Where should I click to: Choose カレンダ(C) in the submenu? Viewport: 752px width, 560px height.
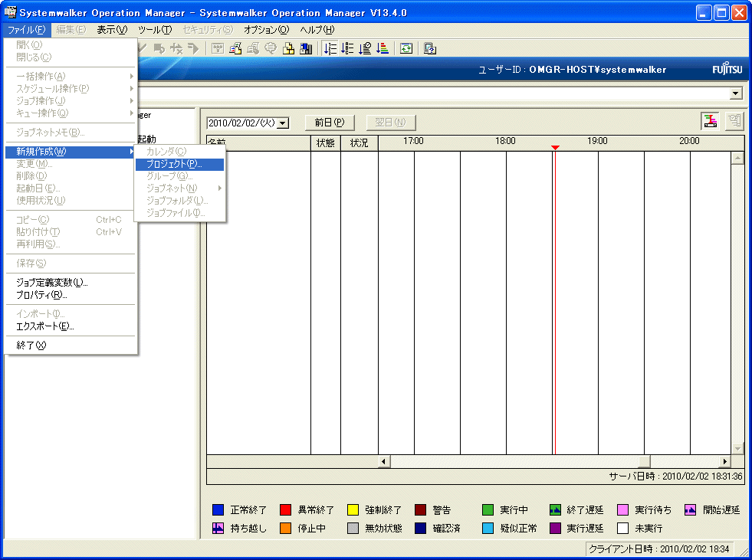(180, 152)
